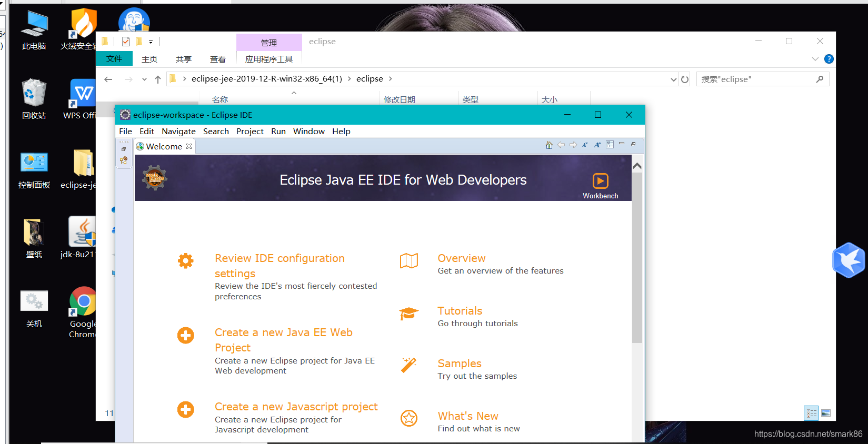Open Eclipse Help menu
The height and width of the screenshot is (444, 868).
coord(341,131)
